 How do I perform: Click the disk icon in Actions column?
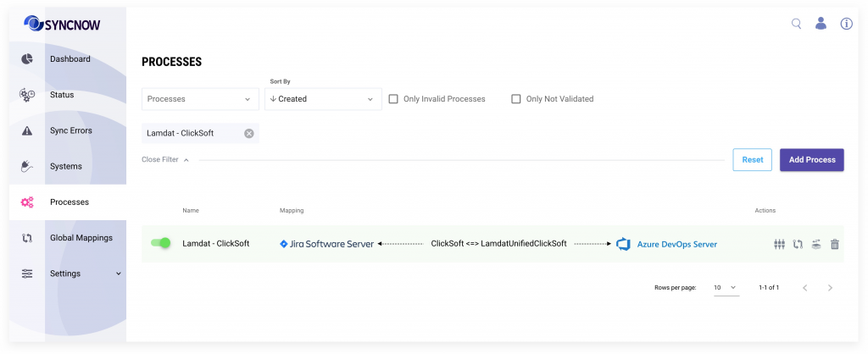point(816,244)
